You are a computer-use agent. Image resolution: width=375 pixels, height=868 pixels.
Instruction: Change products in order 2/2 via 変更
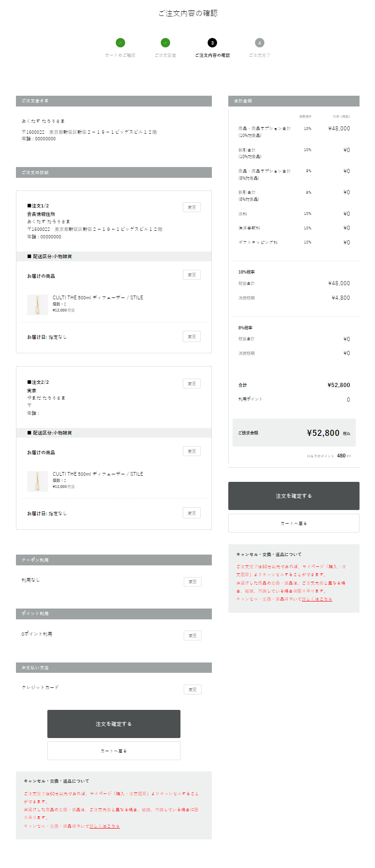[192, 451]
